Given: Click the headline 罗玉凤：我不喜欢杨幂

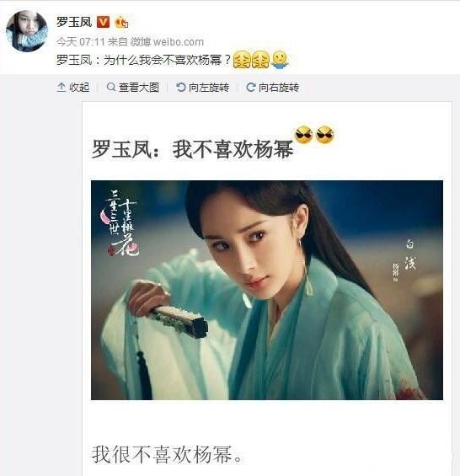Looking at the screenshot, I should pos(192,149).
